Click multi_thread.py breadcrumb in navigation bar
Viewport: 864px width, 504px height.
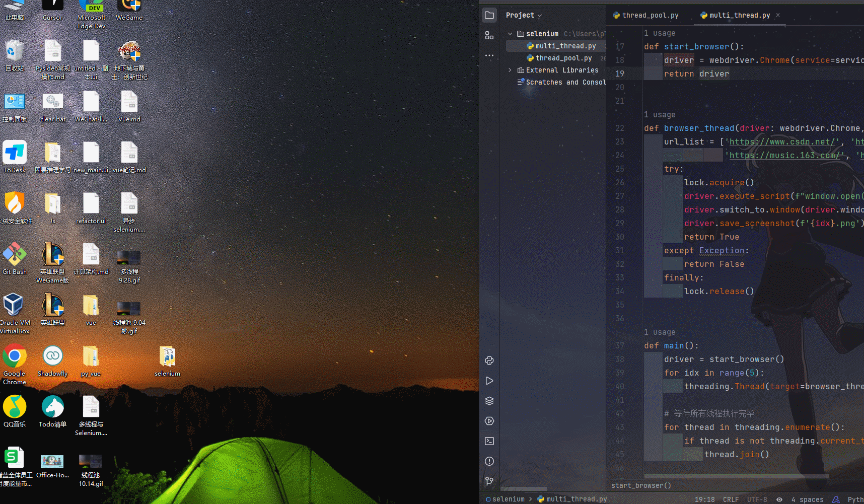pos(572,499)
